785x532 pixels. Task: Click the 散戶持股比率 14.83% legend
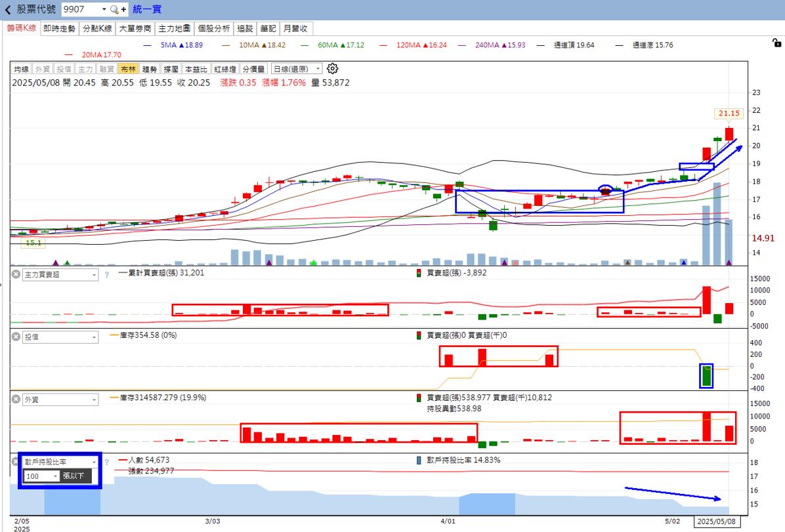pos(459,460)
